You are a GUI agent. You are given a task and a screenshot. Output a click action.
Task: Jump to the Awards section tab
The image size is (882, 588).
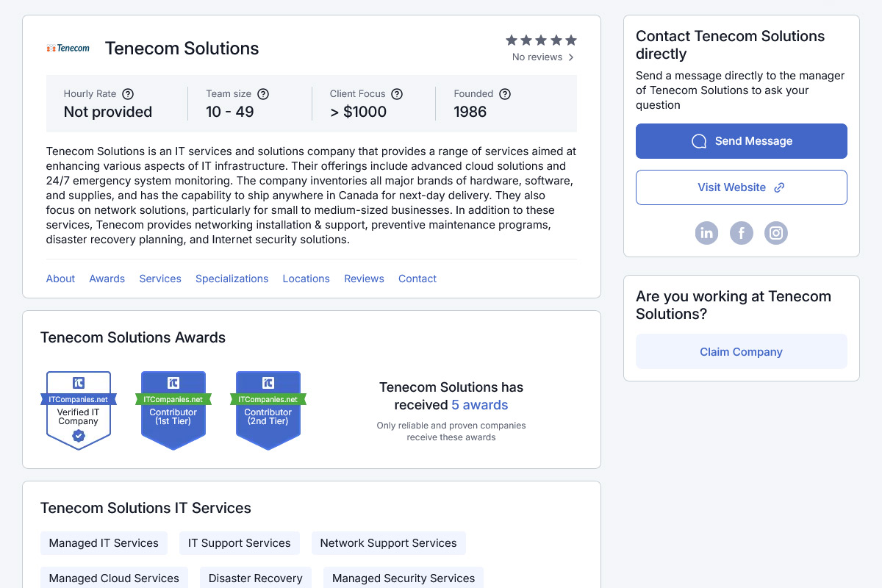[107, 279]
